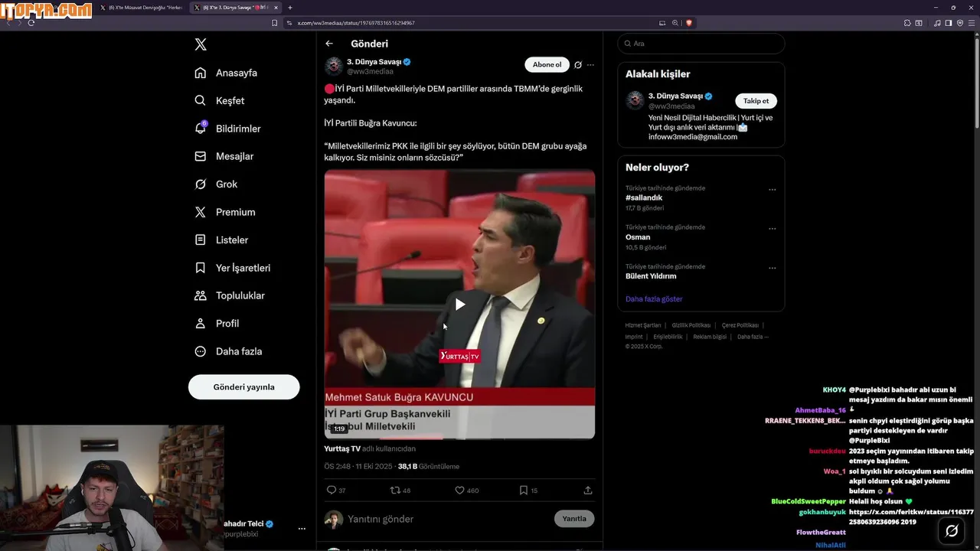Open Topluluklar in the sidebar

pyautogui.click(x=230, y=295)
